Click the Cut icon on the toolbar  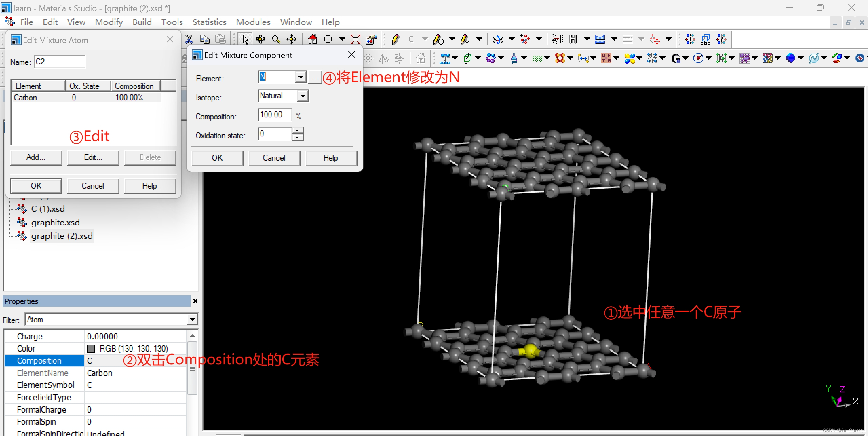(189, 39)
